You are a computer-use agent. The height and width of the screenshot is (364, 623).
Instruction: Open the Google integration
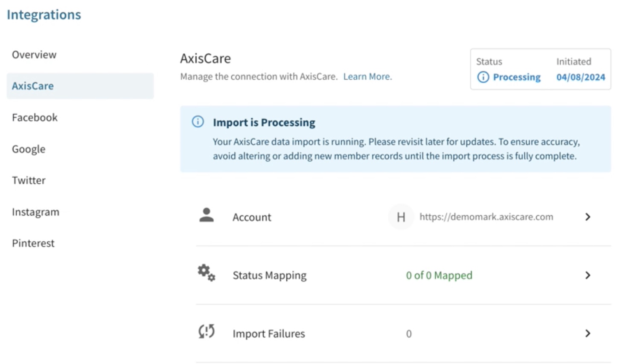tap(29, 149)
